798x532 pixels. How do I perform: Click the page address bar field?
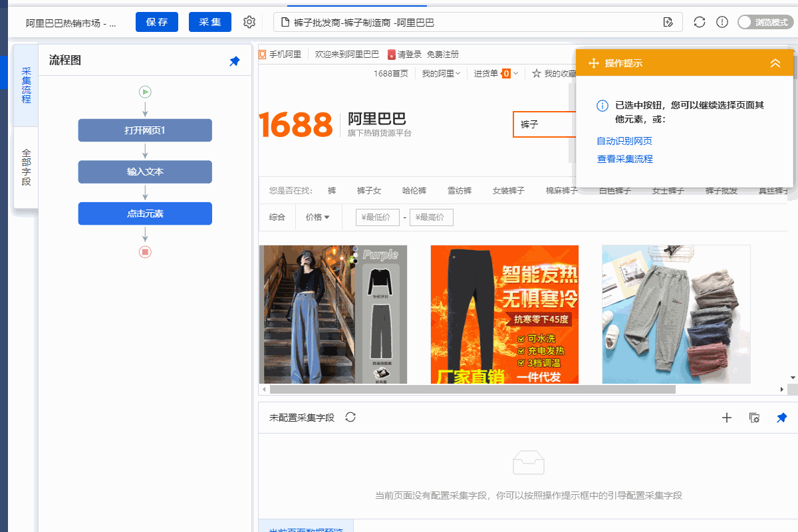pyautogui.click(x=477, y=22)
